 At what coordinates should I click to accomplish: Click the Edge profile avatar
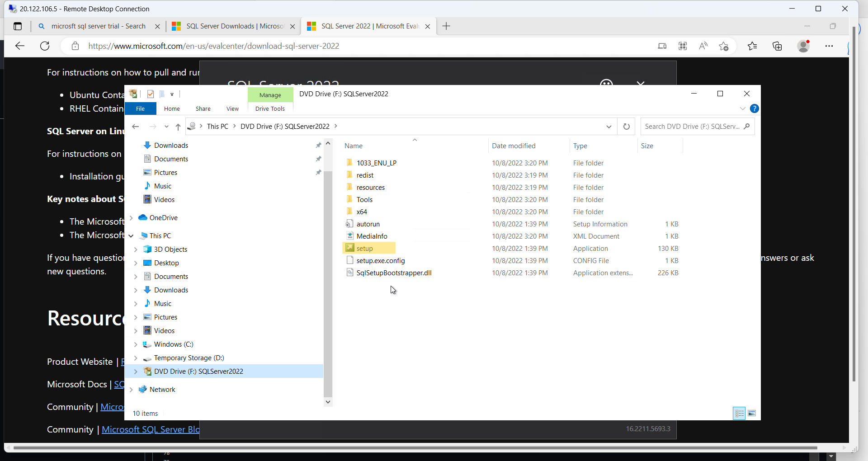pyautogui.click(x=804, y=46)
